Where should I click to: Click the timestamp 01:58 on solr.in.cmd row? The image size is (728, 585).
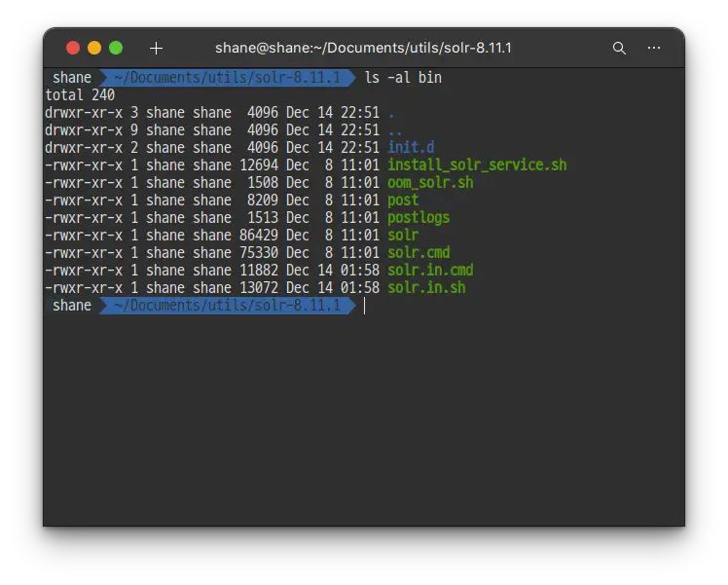(360, 271)
